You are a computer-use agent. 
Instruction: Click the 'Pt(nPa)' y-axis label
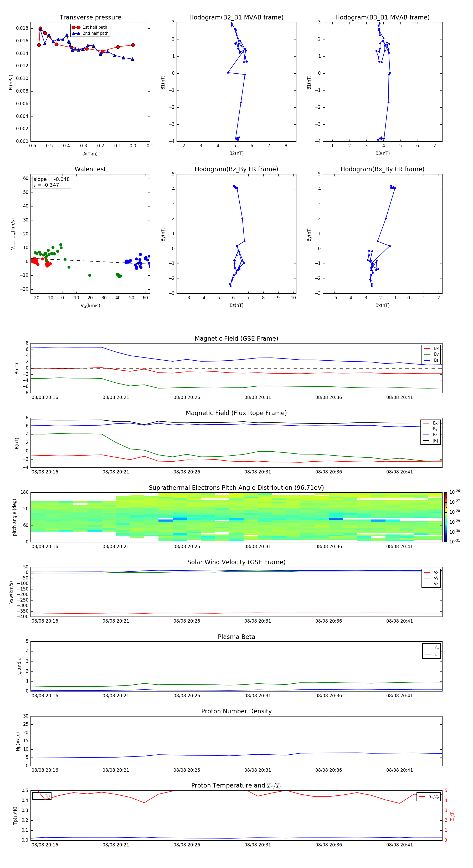11,82
